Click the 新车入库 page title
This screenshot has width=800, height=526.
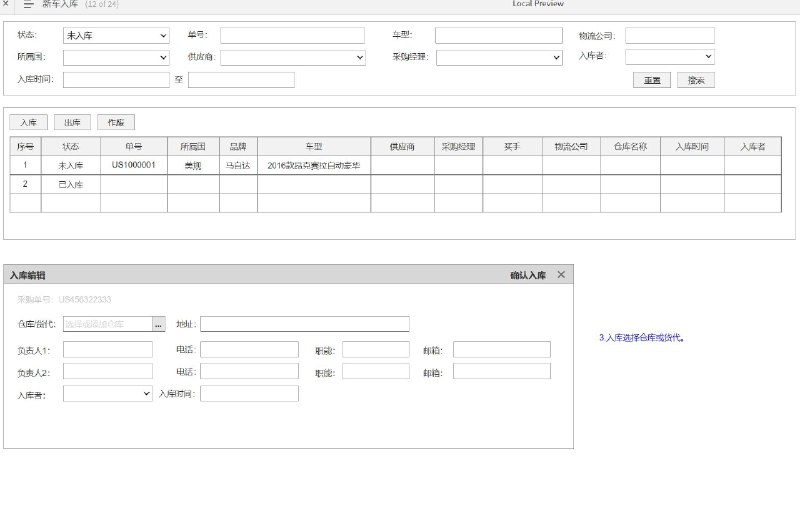coord(60,4)
